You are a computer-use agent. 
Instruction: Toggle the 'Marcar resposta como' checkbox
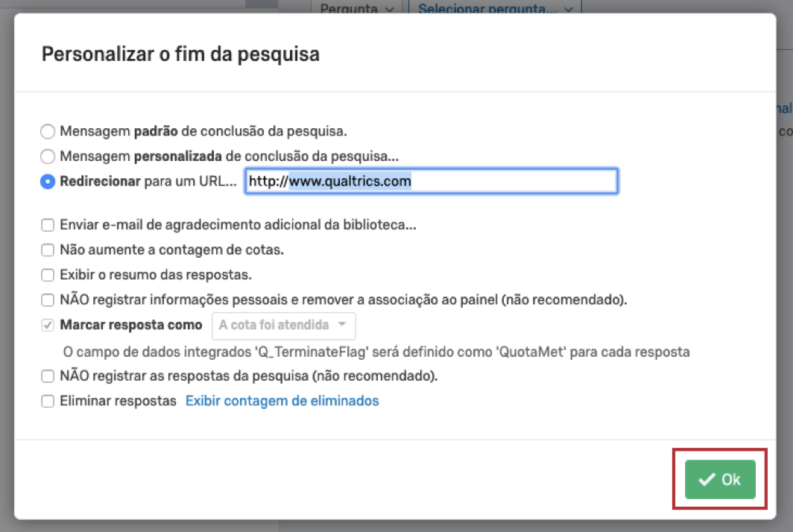(x=48, y=326)
